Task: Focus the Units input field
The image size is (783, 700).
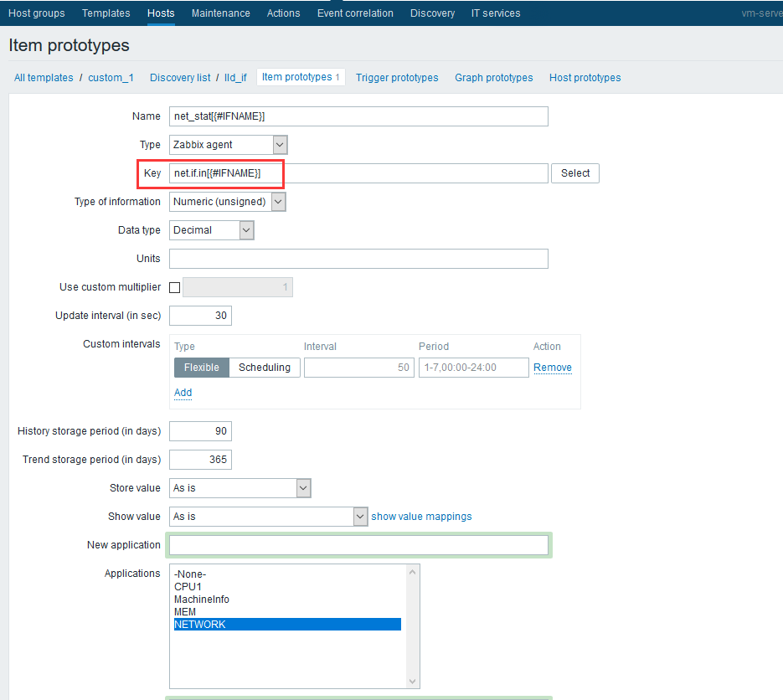Action: pos(358,259)
